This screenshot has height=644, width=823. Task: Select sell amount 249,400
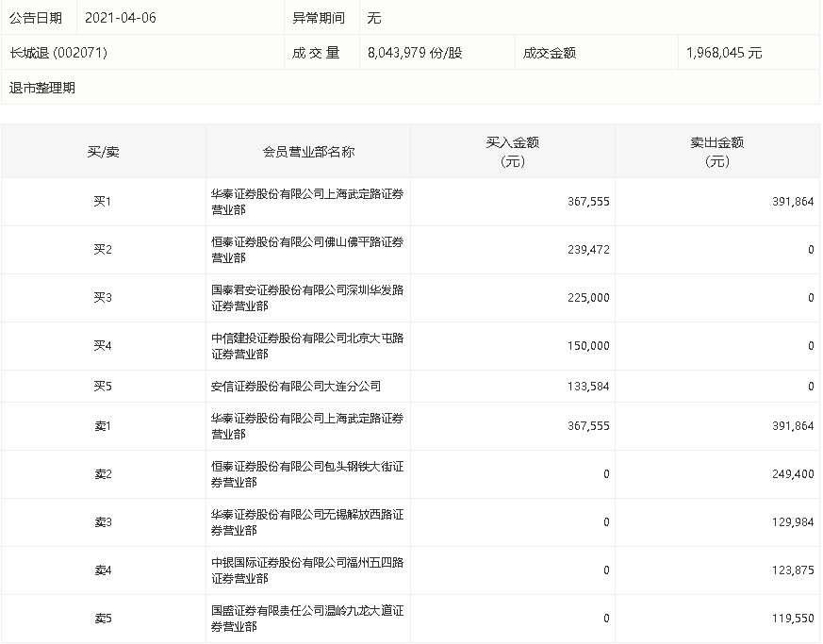pos(793,474)
